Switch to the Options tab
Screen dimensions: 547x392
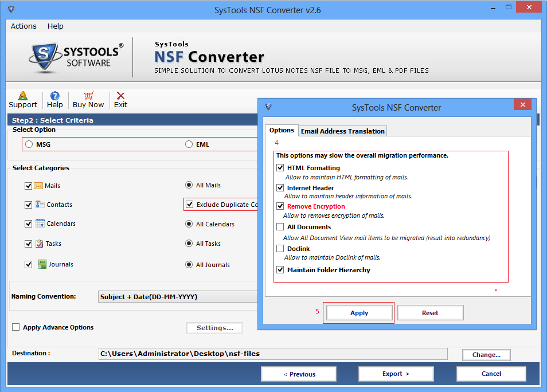pyautogui.click(x=282, y=130)
